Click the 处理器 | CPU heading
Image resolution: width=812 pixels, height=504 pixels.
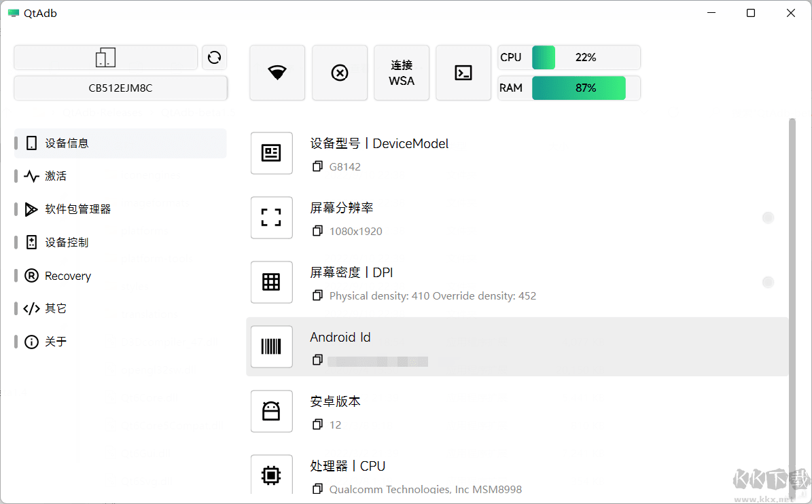(x=348, y=466)
